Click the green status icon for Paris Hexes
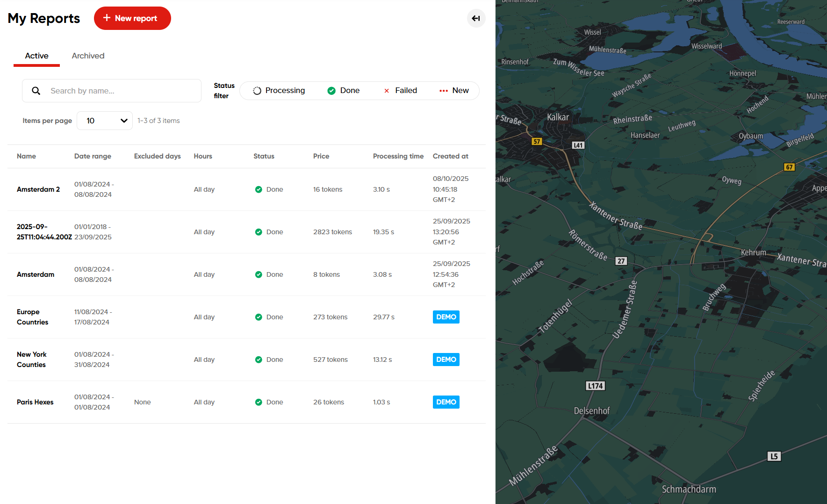The width and height of the screenshot is (827, 504). 259,402
